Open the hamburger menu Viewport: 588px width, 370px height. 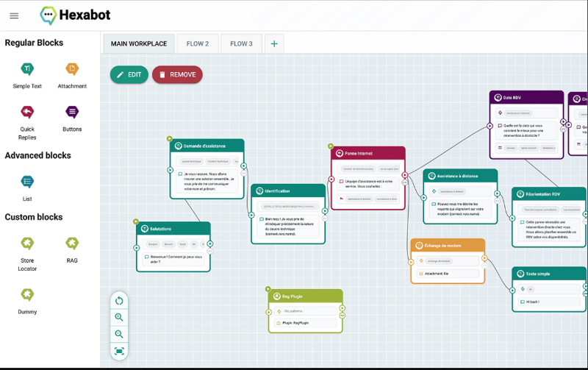point(14,15)
